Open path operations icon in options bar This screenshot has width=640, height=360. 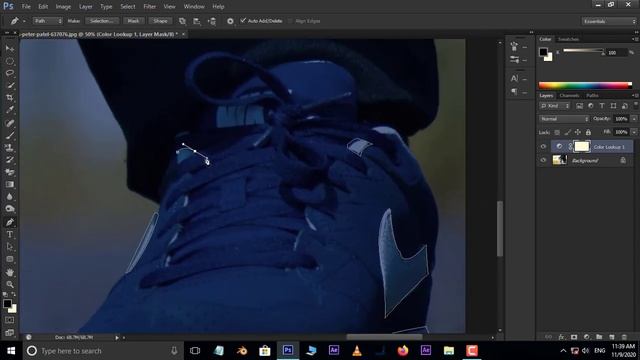pyautogui.click(x=182, y=21)
